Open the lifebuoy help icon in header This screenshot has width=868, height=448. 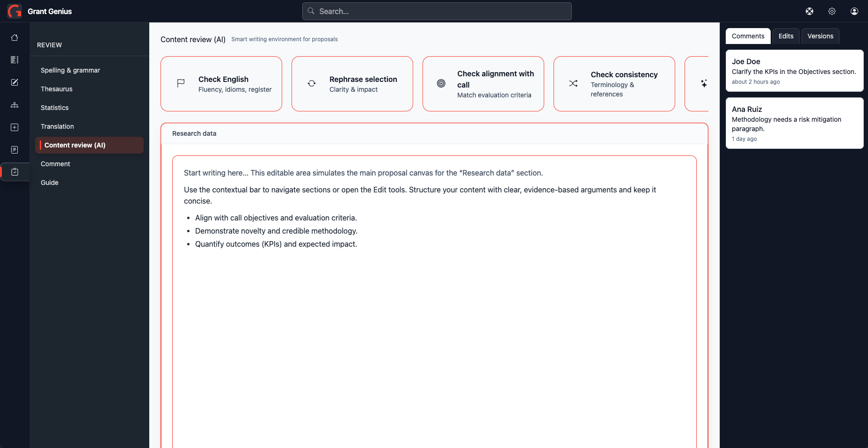pos(810,11)
